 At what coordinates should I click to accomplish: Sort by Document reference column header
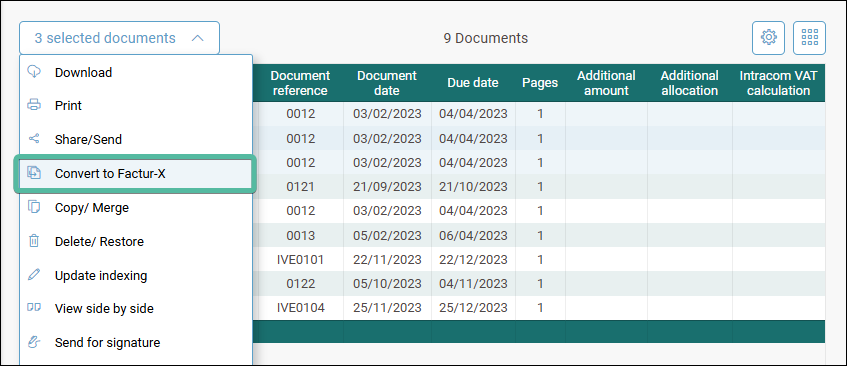[x=300, y=83]
